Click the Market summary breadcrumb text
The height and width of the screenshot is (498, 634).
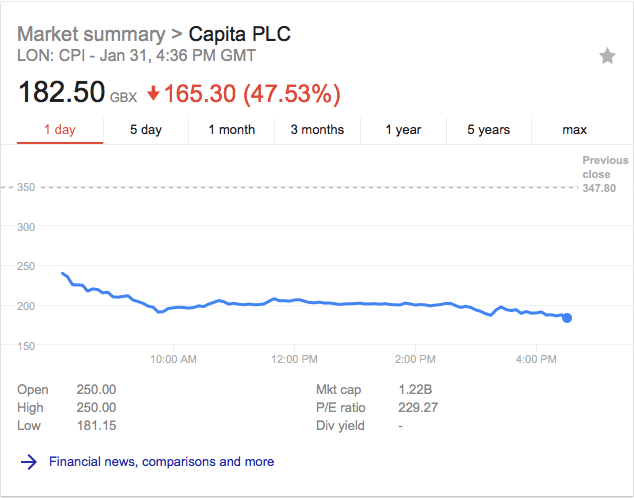(x=90, y=35)
